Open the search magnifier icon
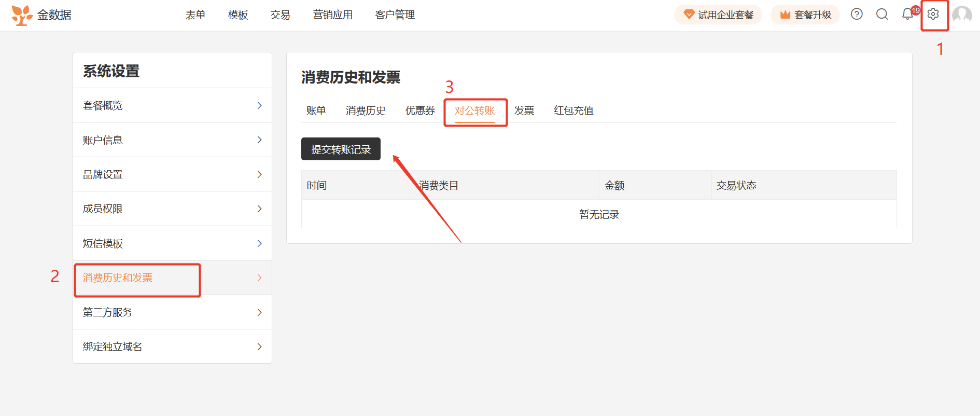This screenshot has width=980, height=416. click(x=882, y=14)
